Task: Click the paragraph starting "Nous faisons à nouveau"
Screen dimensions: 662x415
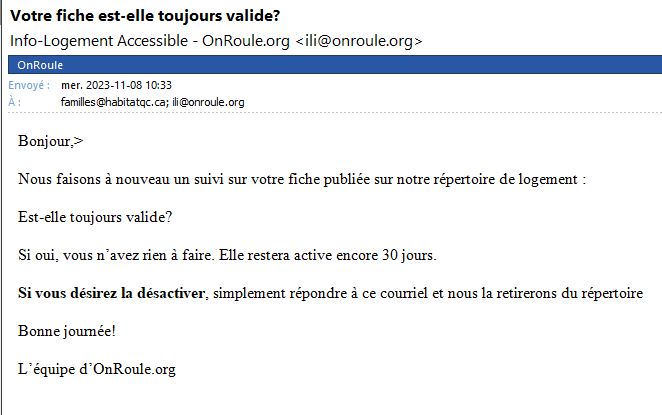Action: [302, 179]
